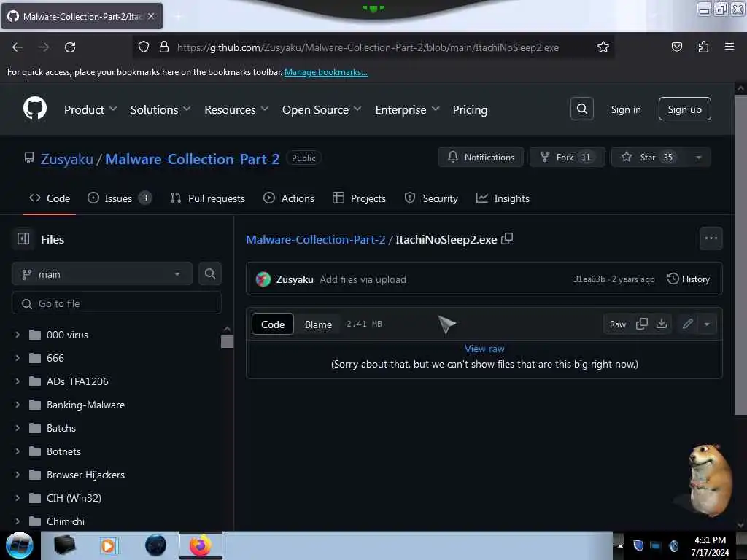The width and height of the screenshot is (747, 560).
Task: Click the Firefox taskbar icon
Action: pos(201,545)
